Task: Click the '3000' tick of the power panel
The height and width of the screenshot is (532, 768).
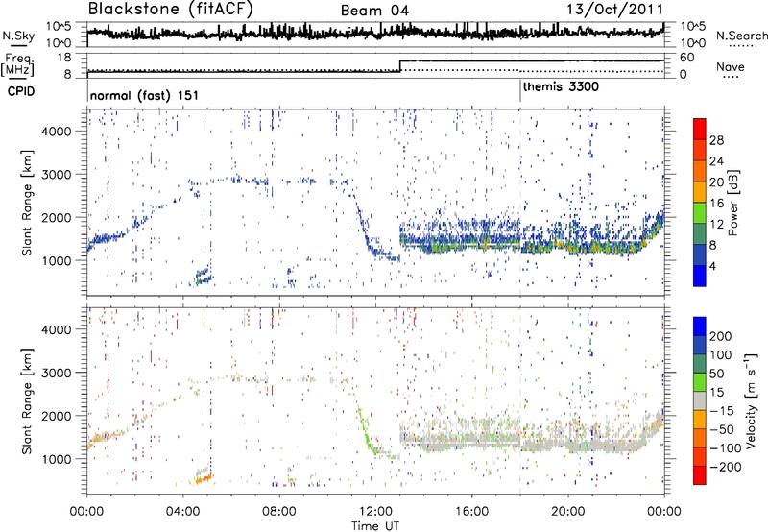Action: coord(57,175)
